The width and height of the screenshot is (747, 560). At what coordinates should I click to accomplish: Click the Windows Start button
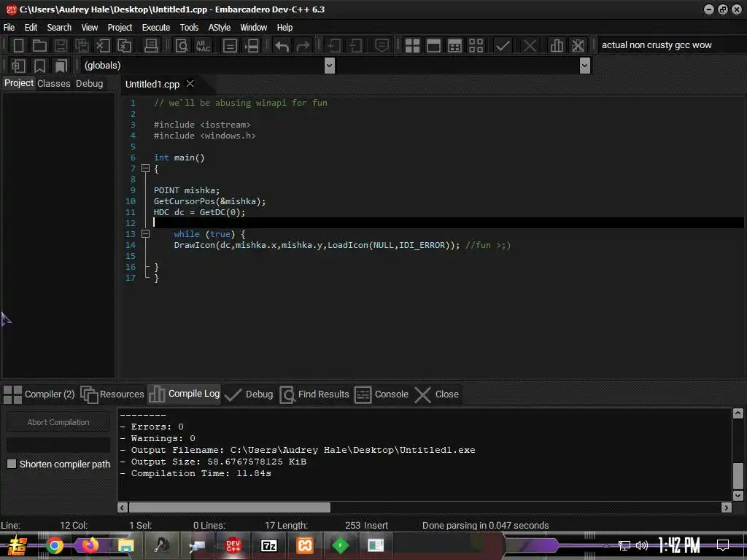18,545
